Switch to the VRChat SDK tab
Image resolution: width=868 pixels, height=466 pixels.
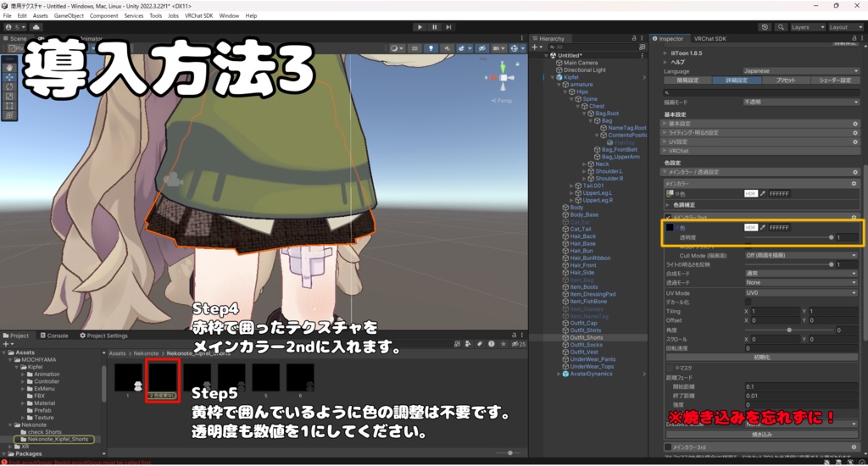(x=709, y=39)
